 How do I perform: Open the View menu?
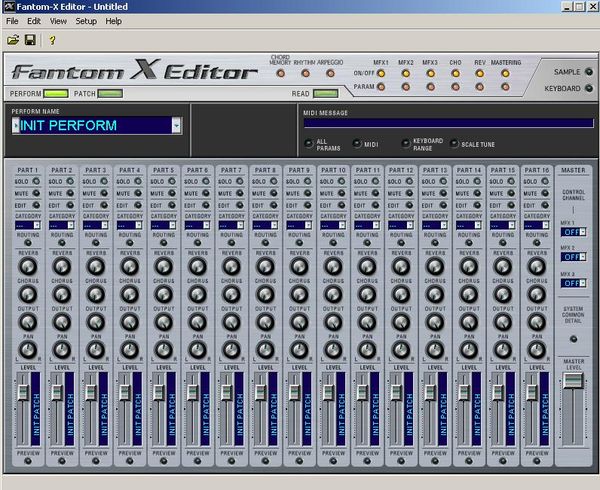point(58,21)
